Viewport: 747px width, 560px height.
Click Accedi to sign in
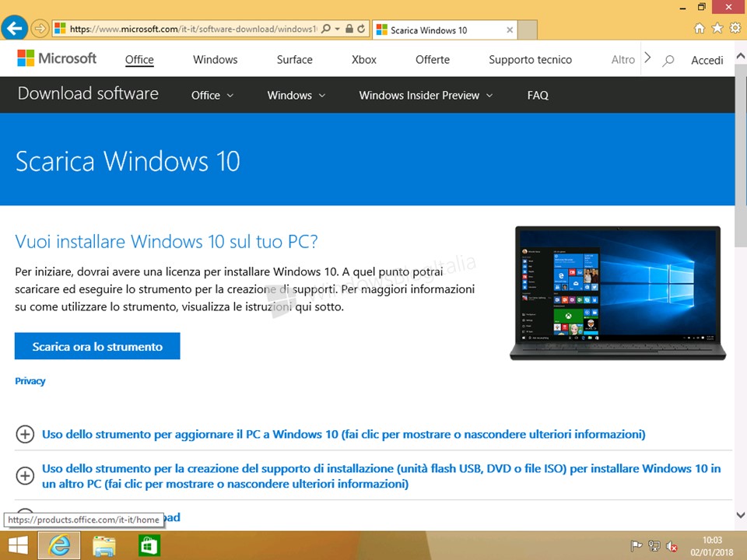point(707,60)
